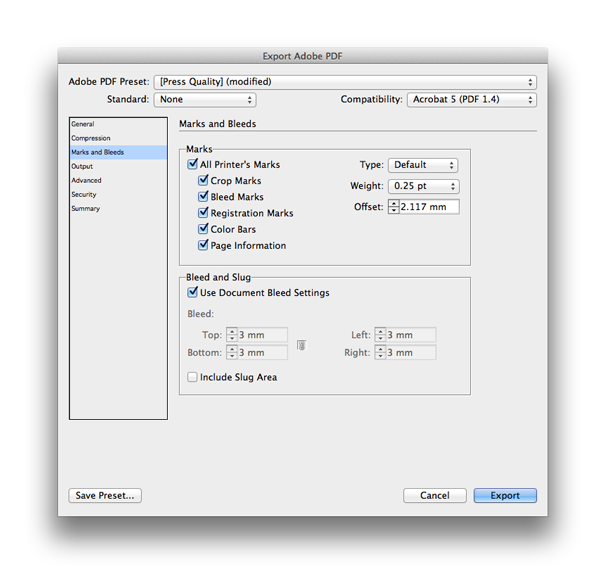Open the Adobe PDF Preset dropdown

click(x=345, y=82)
